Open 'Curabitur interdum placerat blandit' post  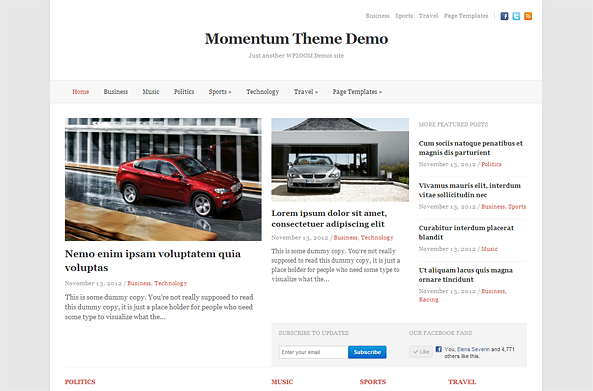pos(466,233)
